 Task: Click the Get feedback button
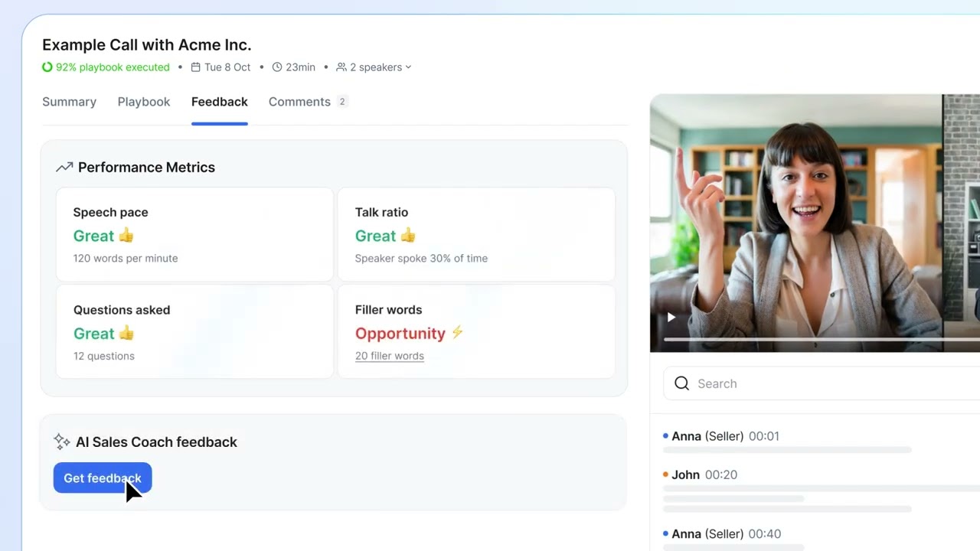click(x=103, y=478)
